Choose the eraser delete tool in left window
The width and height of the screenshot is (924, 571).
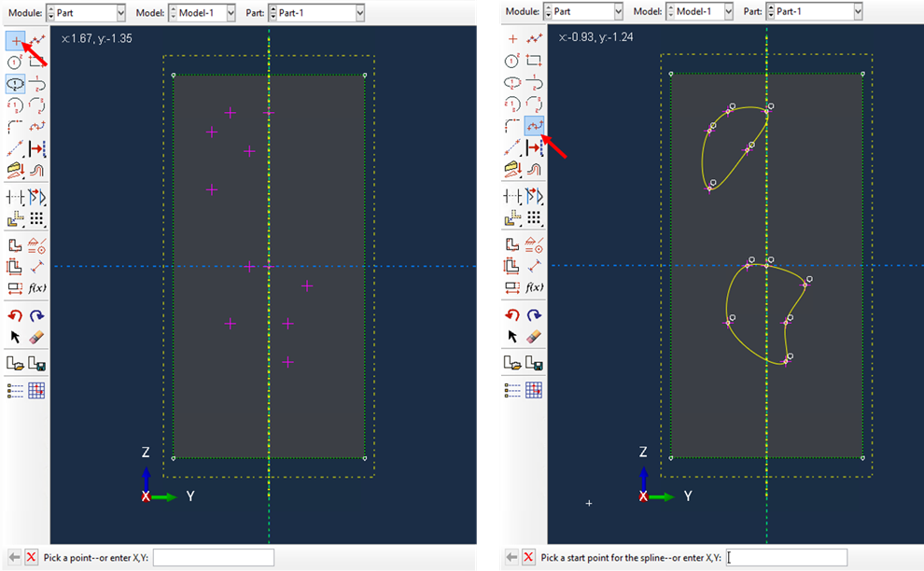pos(37,337)
